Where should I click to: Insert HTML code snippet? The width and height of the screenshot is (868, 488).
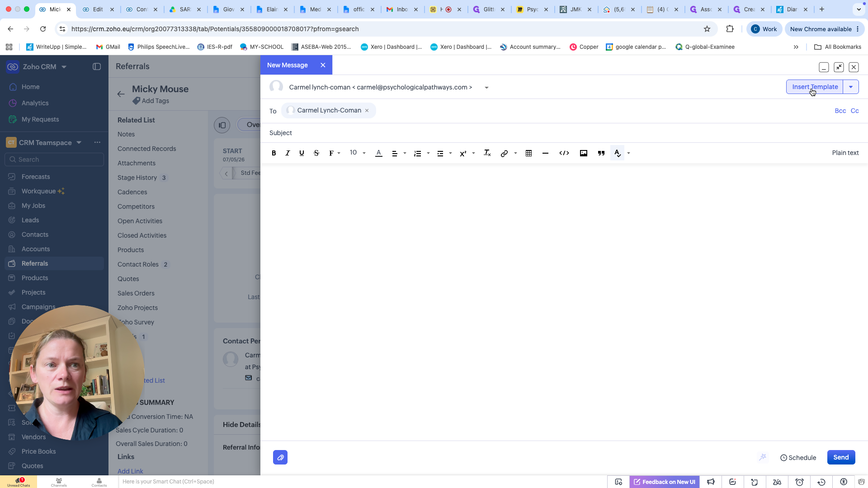coord(564,153)
